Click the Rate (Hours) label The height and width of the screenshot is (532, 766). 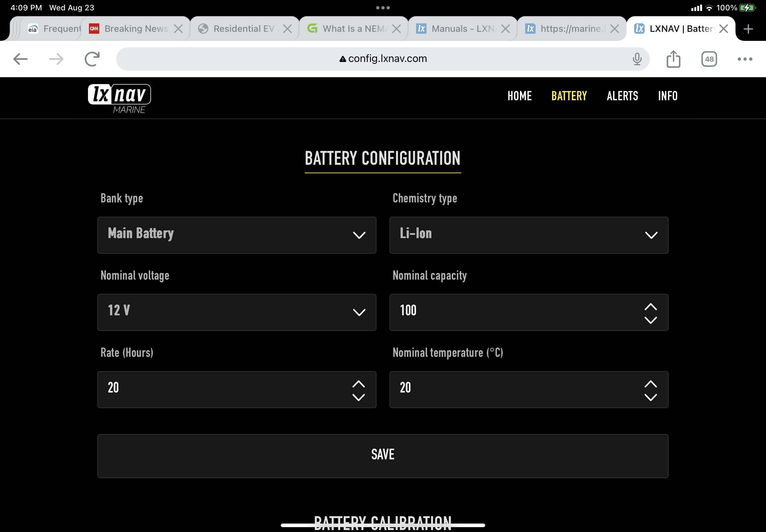[x=127, y=353]
